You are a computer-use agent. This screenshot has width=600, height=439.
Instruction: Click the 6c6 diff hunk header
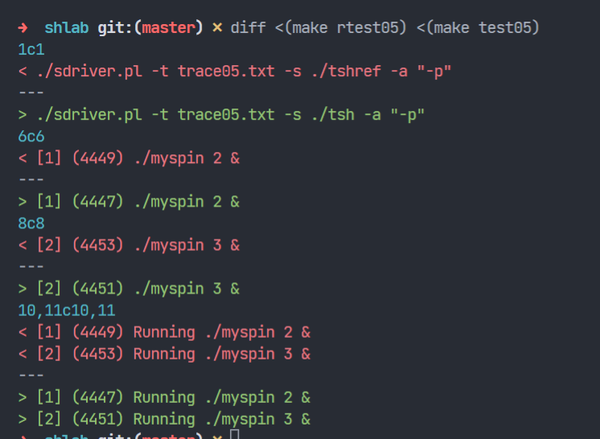click(x=31, y=136)
